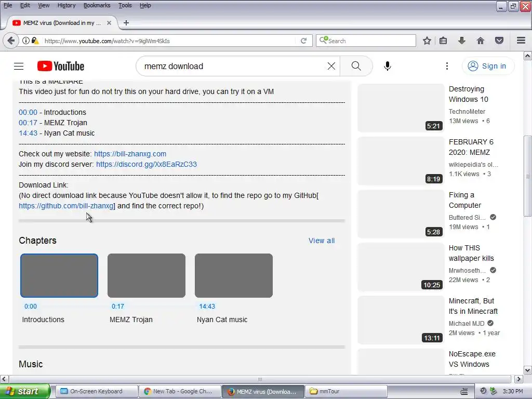Open the Windows start button
This screenshot has width=532, height=399.
click(x=25, y=391)
